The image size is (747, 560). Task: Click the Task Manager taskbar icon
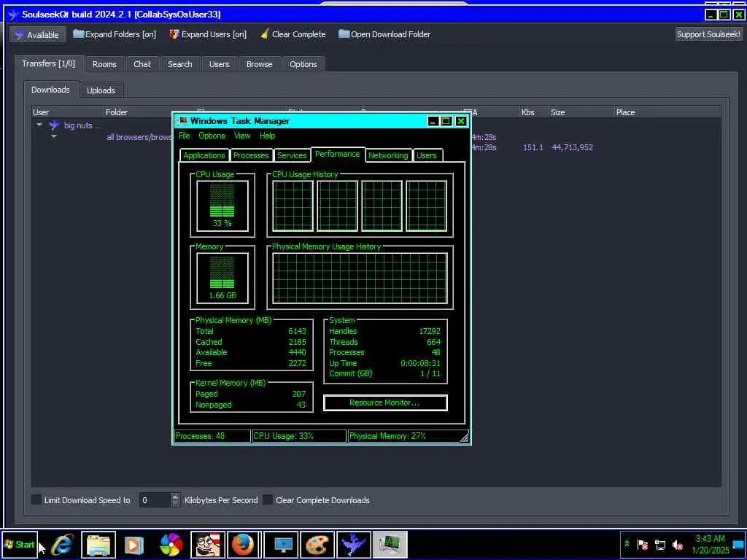(x=390, y=544)
